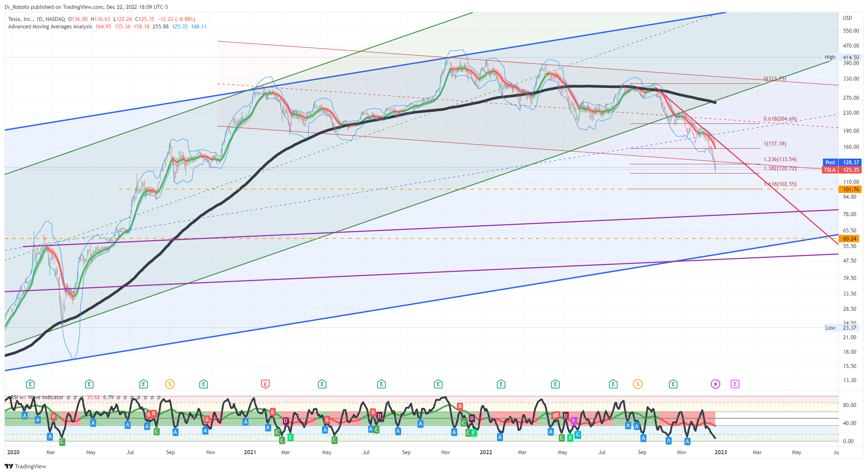
Task: Click the TSLA 125.35 price label
Action: [x=842, y=170]
